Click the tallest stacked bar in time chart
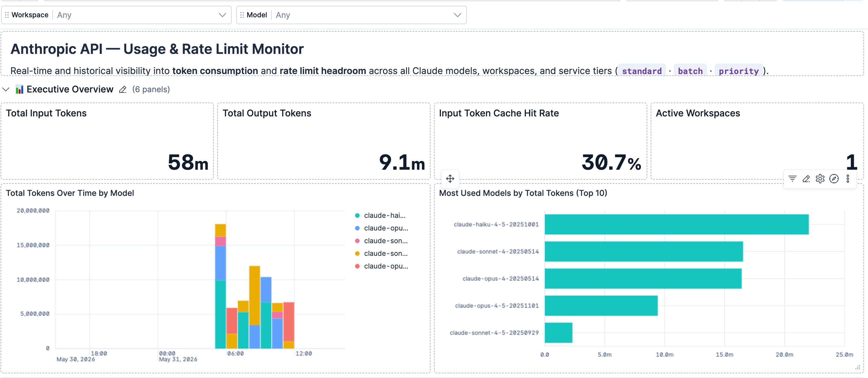 pyautogui.click(x=220, y=286)
